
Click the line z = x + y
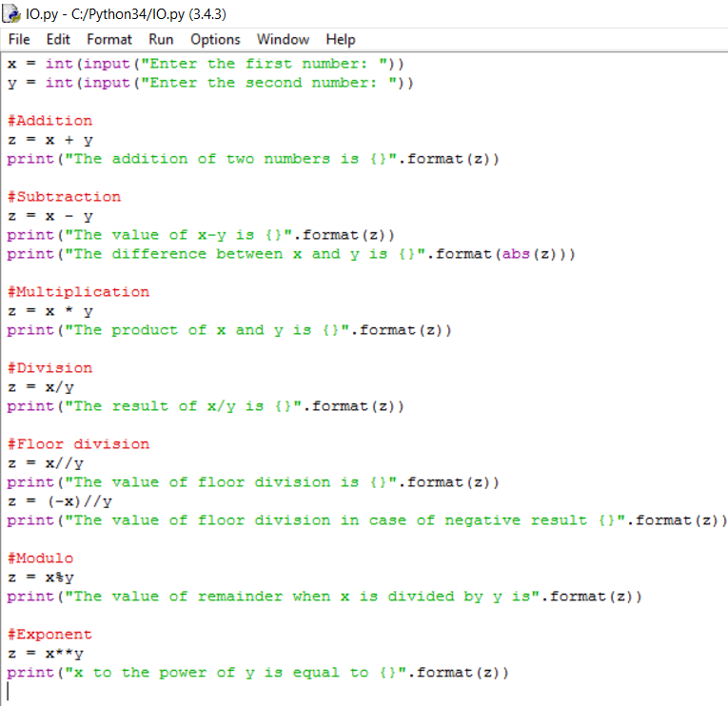(50, 140)
